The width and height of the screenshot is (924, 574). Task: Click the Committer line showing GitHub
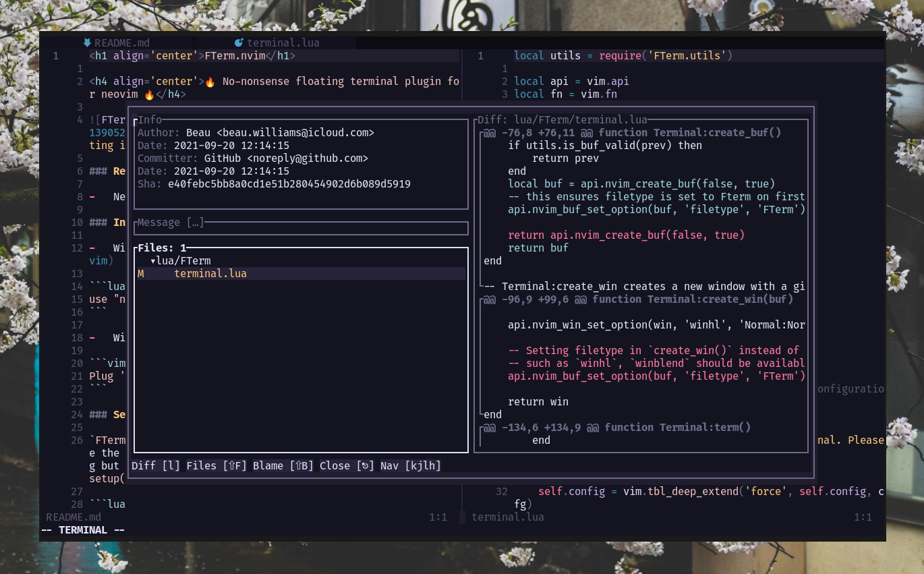253,159
